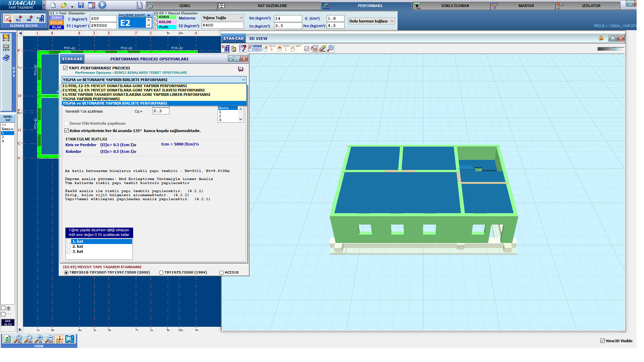The width and height of the screenshot is (644, 362).
Task: Toggle PLAK existing element checkbox
Action: point(156,27)
